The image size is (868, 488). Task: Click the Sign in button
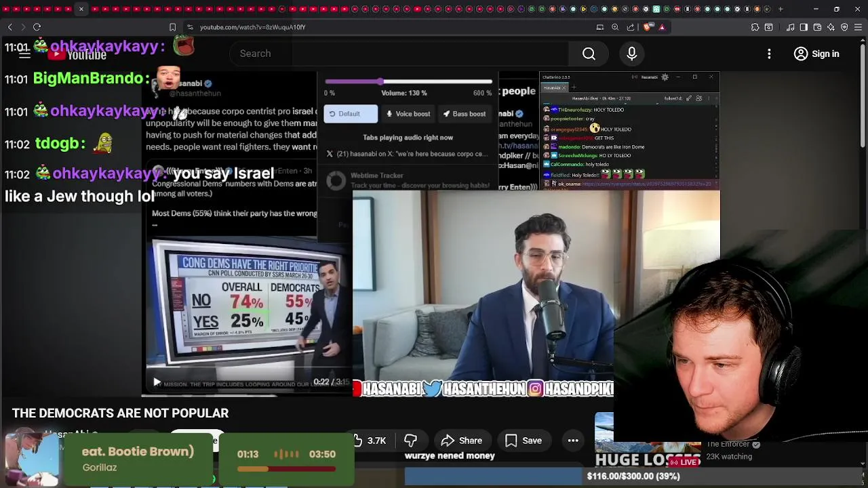pos(816,54)
